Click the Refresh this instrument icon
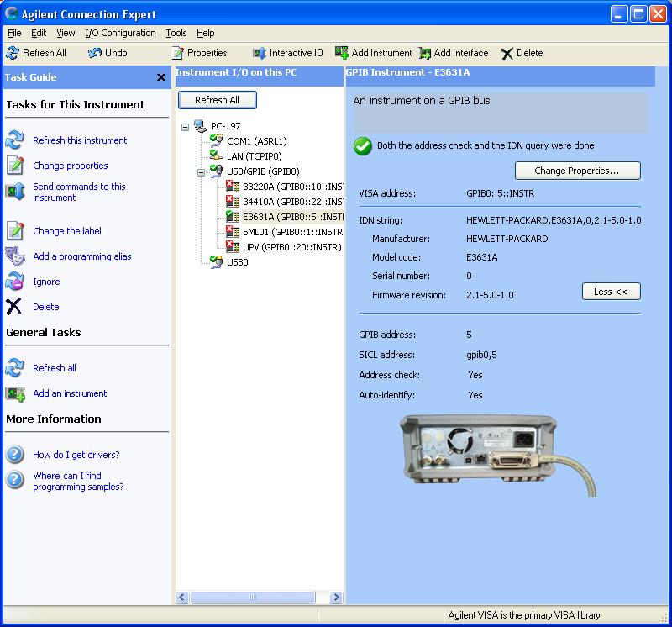This screenshot has height=627, width=672. pos(15,140)
